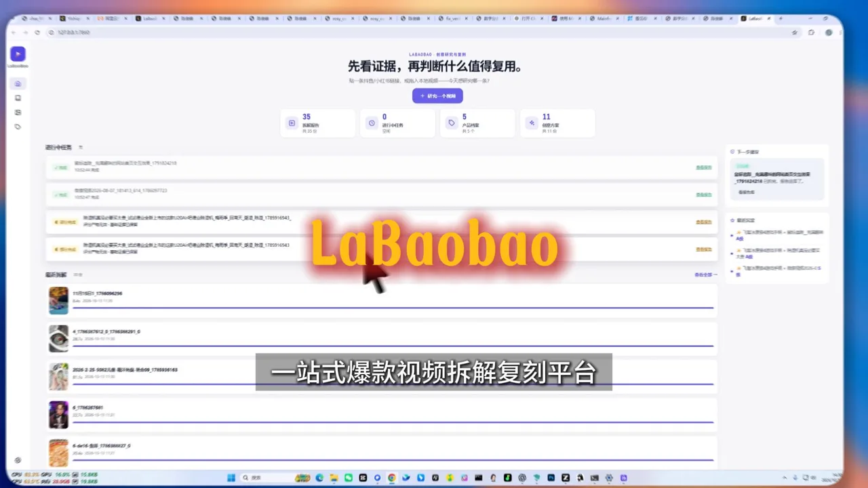Viewport: 868px width, 488px height.
Task: Open the stat card showing 35
Action: (318, 123)
